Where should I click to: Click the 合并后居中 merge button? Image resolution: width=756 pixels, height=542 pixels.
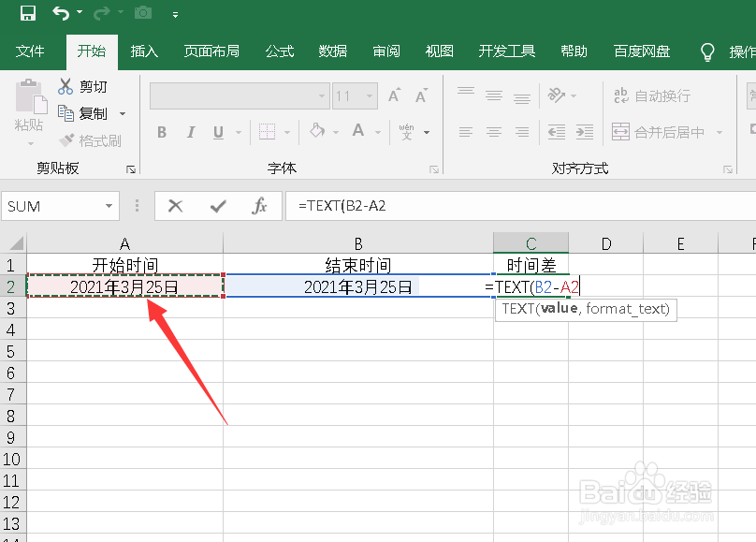point(658,132)
